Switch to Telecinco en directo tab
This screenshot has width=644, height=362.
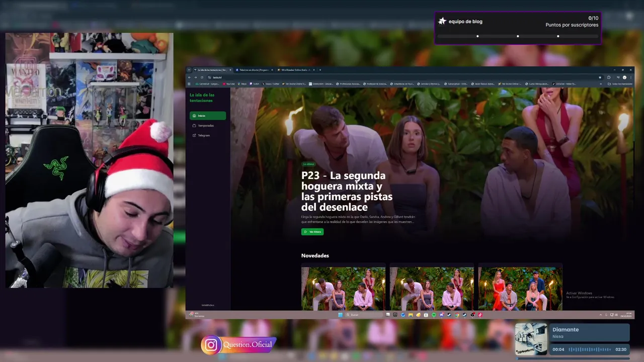click(x=254, y=70)
